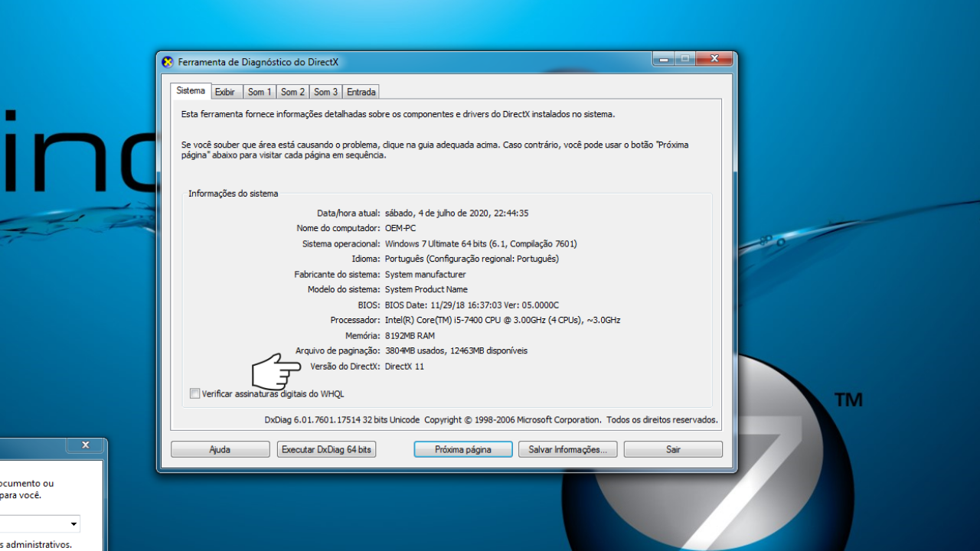The height and width of the screenshot is (551, 980).
Task: Open the dropdown in the background window
Action: point(73,524)
